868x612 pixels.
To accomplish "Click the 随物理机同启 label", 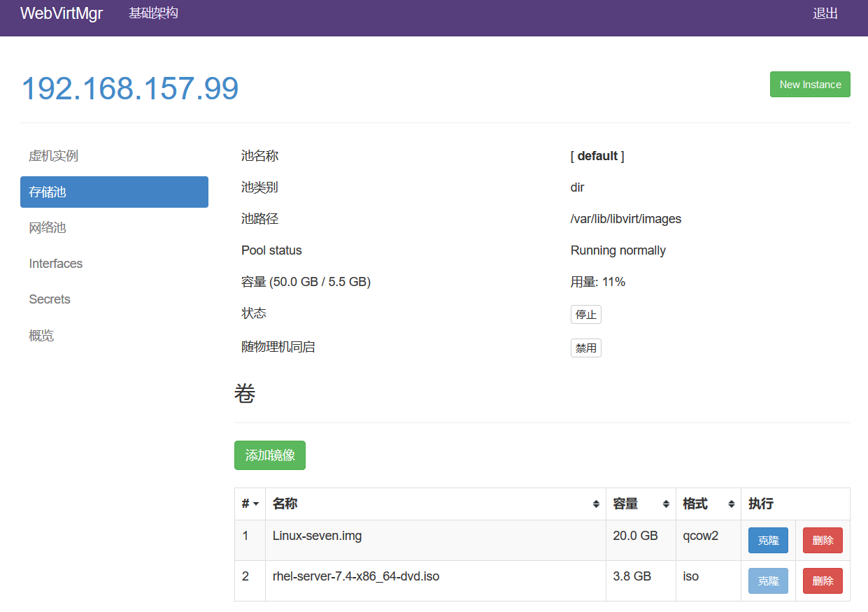I will pos(278,347).
